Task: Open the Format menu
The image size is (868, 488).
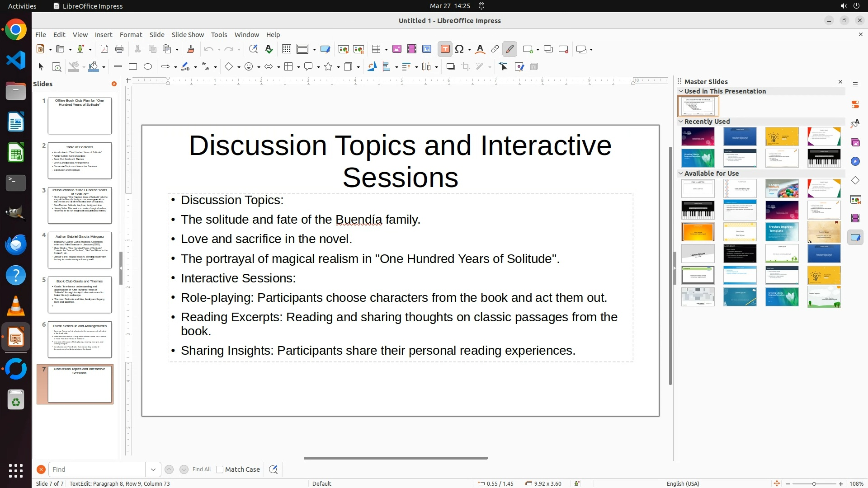Action: coord(131,35)
